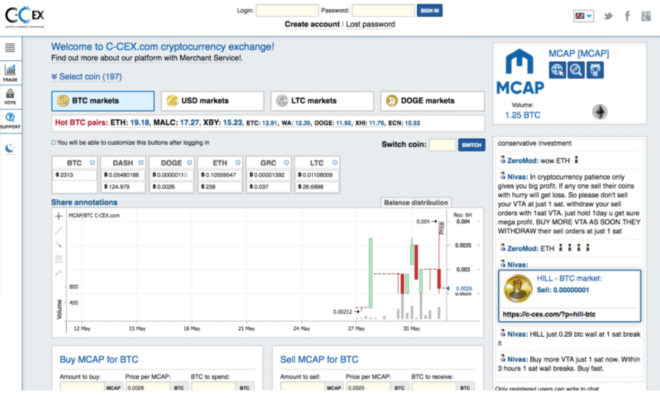Click the Create account link
This screenshot has height=398, width=660.
coord(312,24)
